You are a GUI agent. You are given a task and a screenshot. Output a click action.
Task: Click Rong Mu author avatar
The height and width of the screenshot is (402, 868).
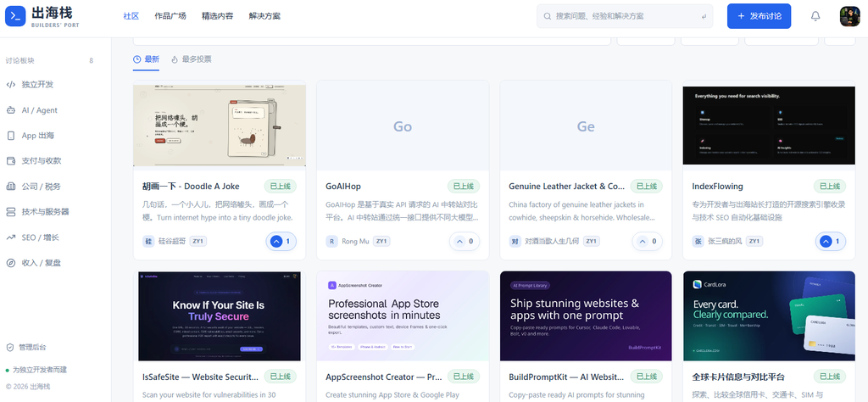click(331, 242)
